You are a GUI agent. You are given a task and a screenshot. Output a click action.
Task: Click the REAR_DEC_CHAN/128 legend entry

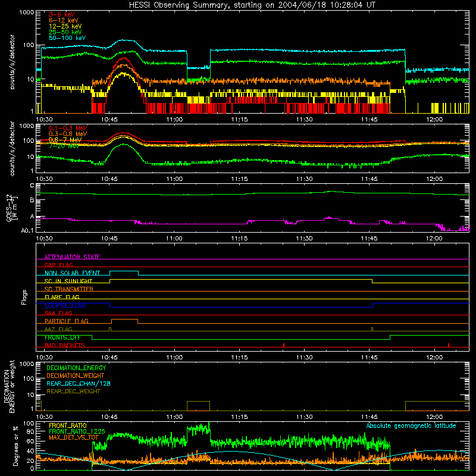point(79,383)
